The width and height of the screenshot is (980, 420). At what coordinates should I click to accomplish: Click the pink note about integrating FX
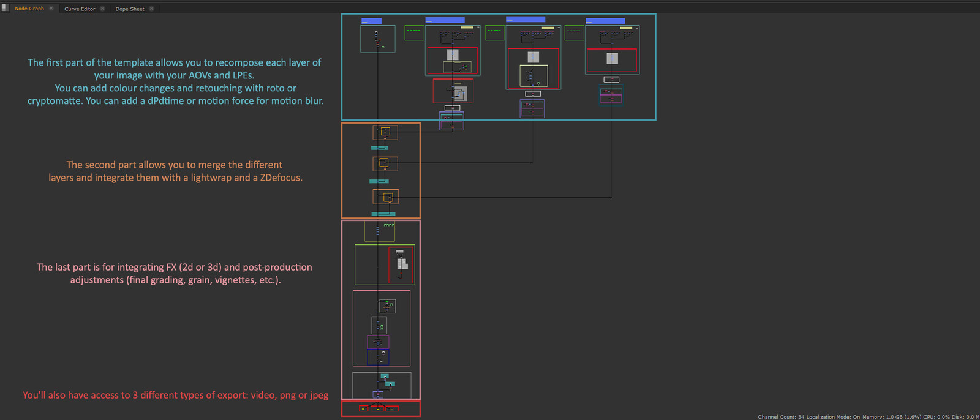click(175, 274)
